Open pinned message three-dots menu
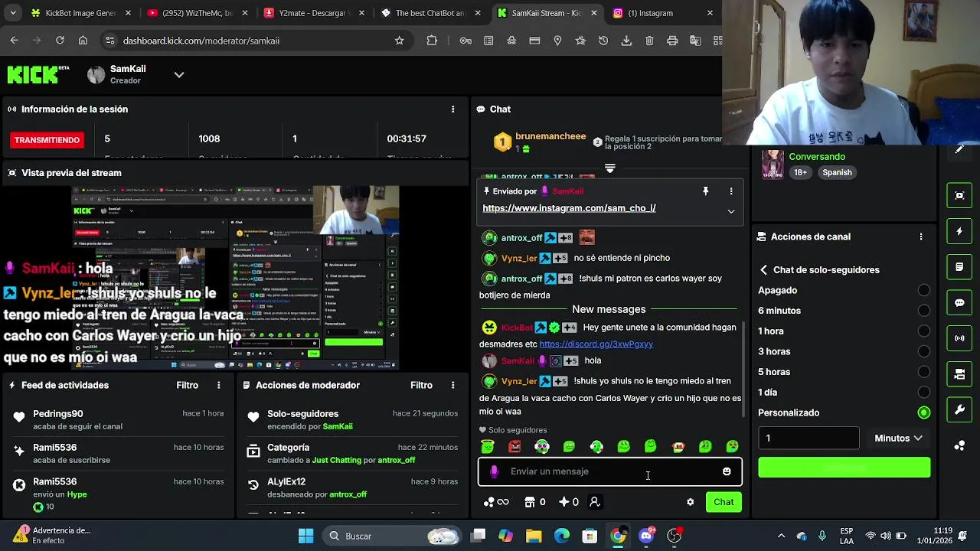This screenshot has width=980, height=551. 730,191
